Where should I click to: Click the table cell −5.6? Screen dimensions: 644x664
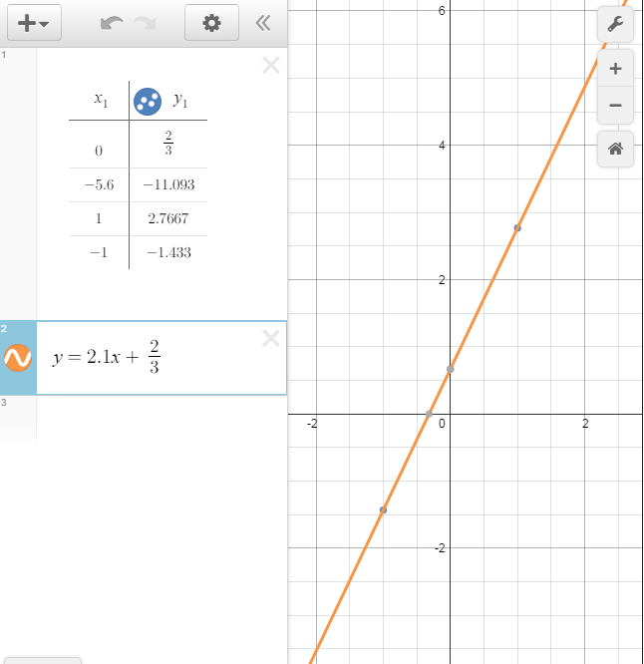99,185
